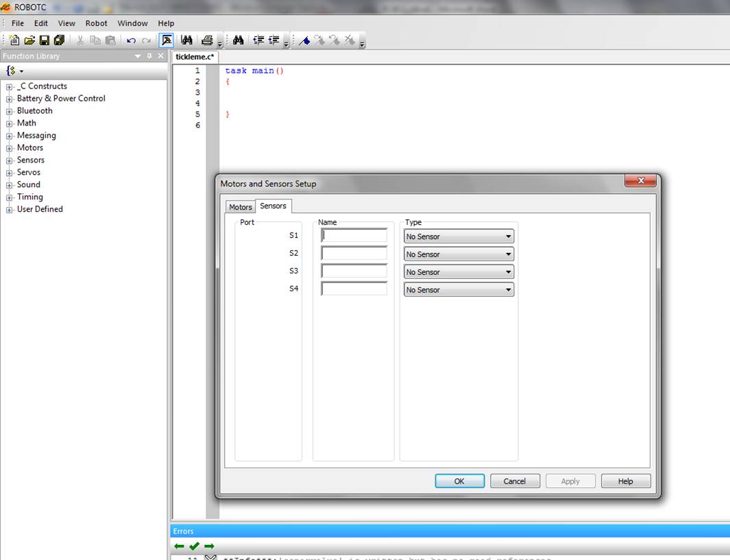Select the Sensors item in Function Library

[x=31, y=160]
